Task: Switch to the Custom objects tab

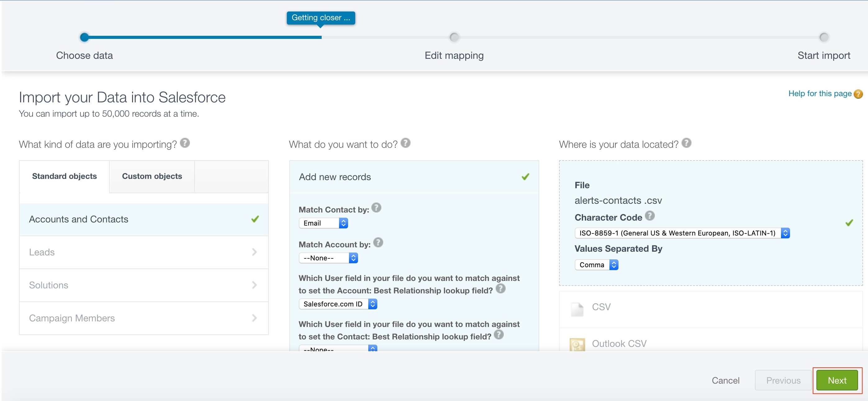Action: coord(152,176)
